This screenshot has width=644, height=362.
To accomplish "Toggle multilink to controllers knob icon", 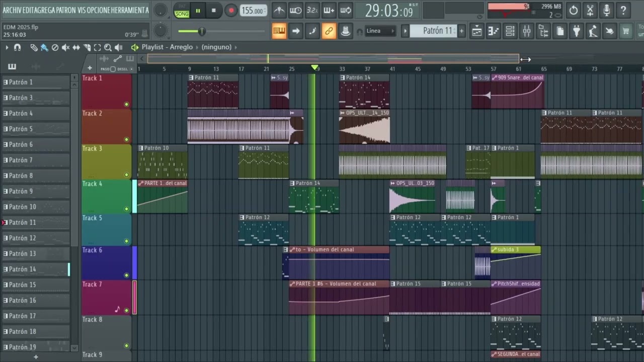I will [x=345, y=31].
